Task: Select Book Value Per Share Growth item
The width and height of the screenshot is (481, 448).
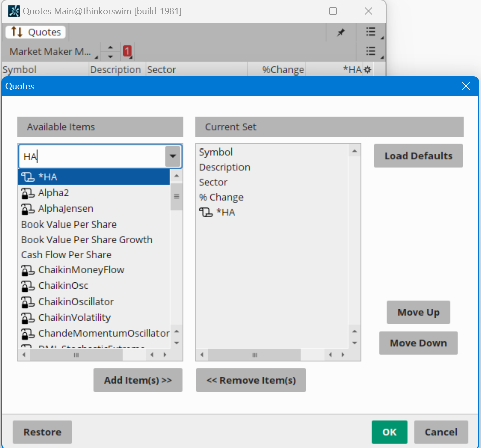Action: (94, 240)
